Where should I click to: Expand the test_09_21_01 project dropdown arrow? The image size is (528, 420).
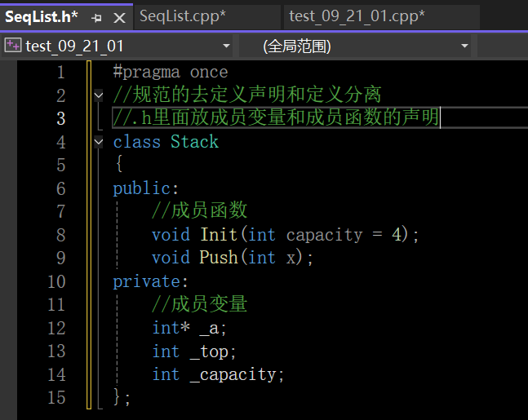pyautogui.click(x=227, y=46)
